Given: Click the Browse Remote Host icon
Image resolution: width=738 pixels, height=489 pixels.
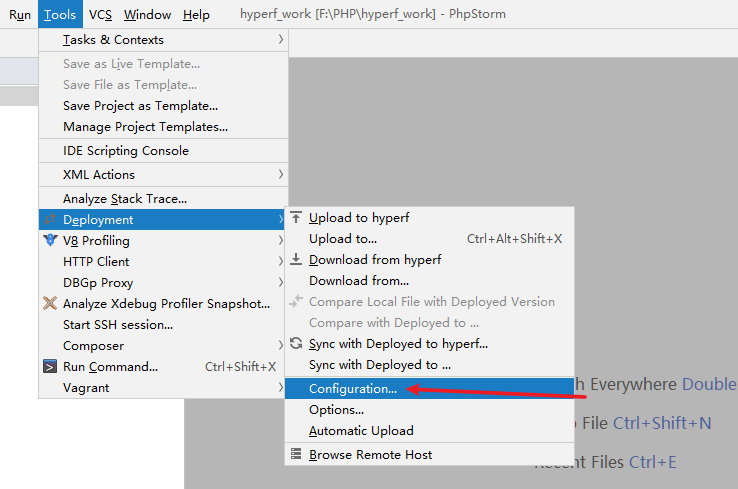Looking at the screenshot, I should click(296, 454).
